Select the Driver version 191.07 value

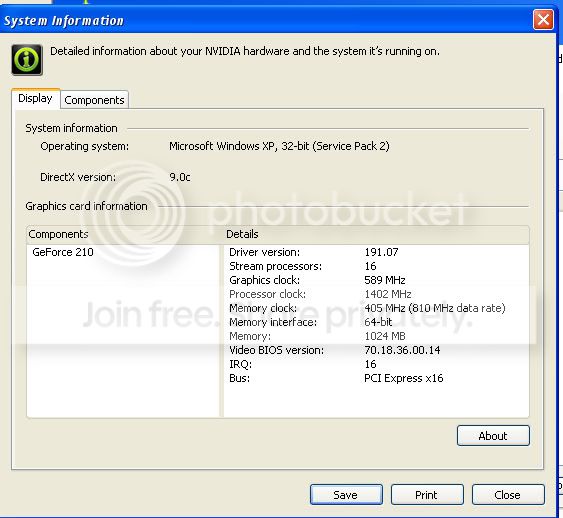(x=381, y=252)
